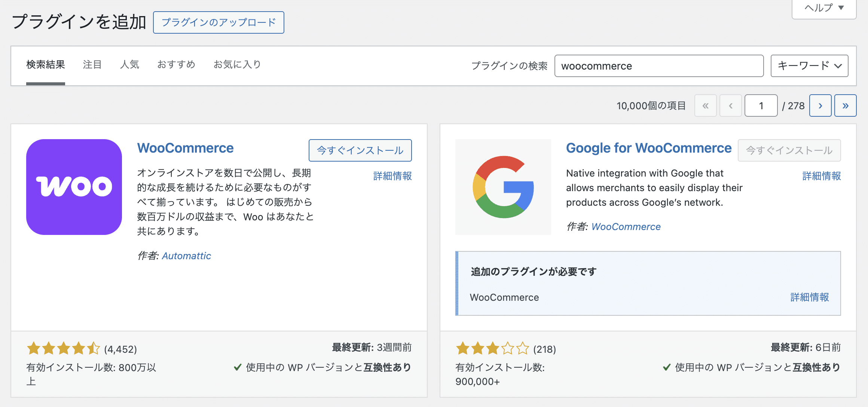This screenshot has width=868, height=407.
Task: Switch to the 人気 tab
Action: pyautogui.click(x=129, y=64)
